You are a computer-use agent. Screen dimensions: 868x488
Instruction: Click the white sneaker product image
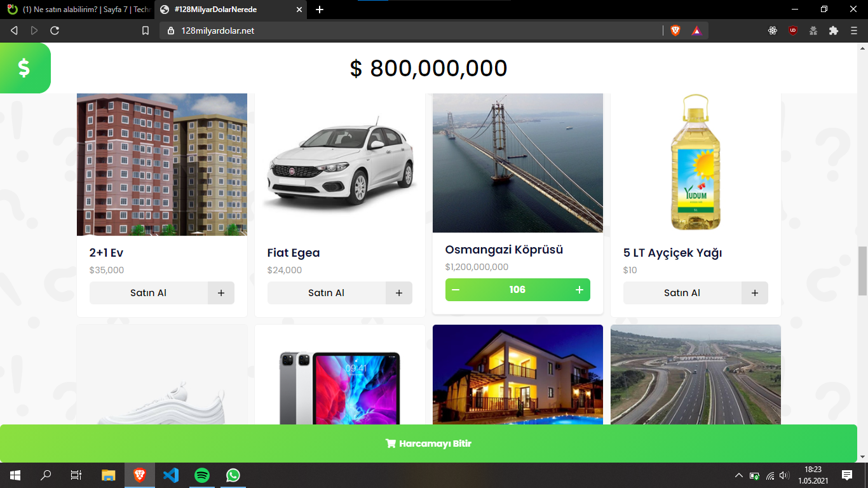(x=162, y=375)
